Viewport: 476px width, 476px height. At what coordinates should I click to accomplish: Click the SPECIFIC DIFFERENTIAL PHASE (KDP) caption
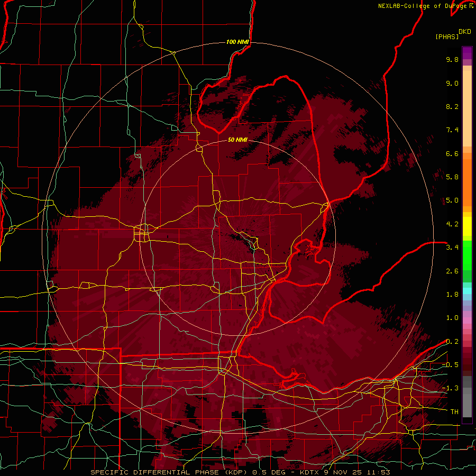[168, 472]
